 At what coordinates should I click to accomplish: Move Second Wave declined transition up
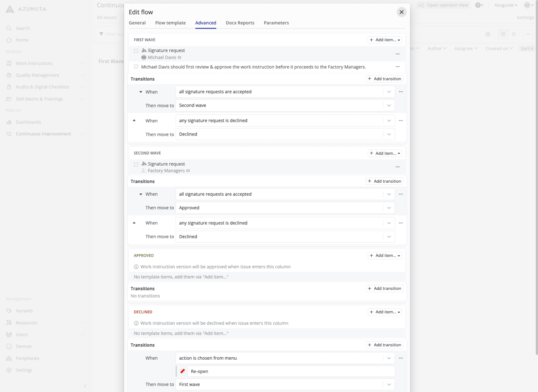tap(134, 223)
